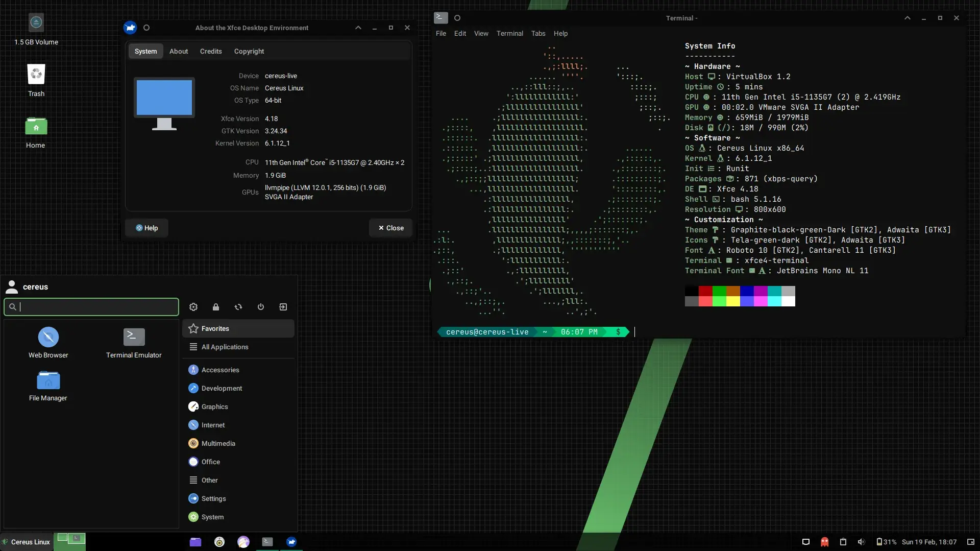This screenshot has width=980, height=551.
Task: Switch to the Copyright tab
Action: 249,51
